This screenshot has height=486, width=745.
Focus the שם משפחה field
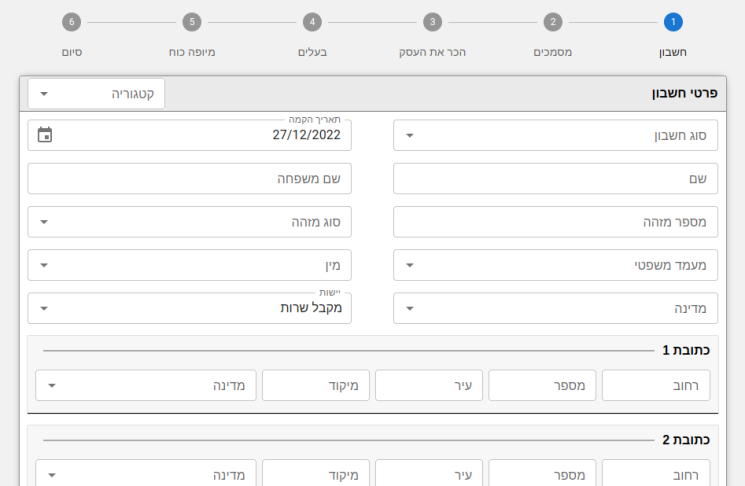190,179
